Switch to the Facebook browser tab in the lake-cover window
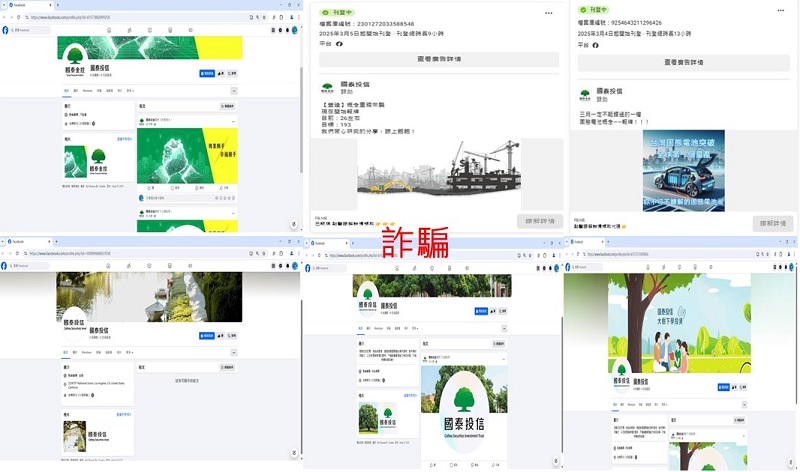The height and width of the screenshot is (472, 800). tap(28, 241)
